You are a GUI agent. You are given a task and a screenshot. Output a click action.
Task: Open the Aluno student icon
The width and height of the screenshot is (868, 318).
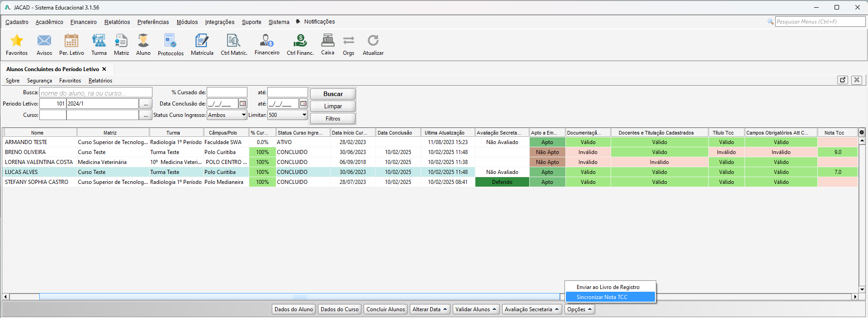(143, 41)
